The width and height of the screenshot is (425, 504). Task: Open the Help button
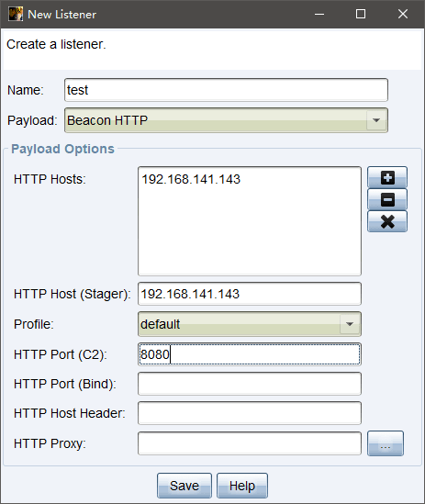(242, 486)
